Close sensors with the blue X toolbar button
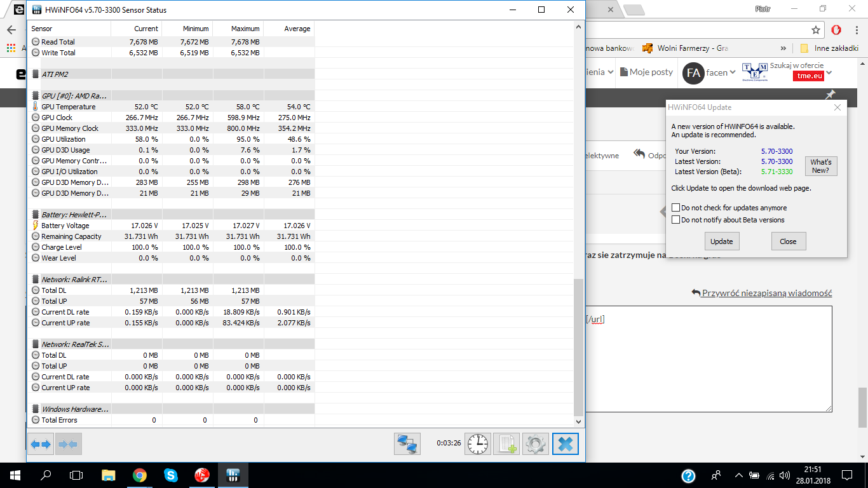The height and width of the screenshot is (488, 868). (566, 444)
